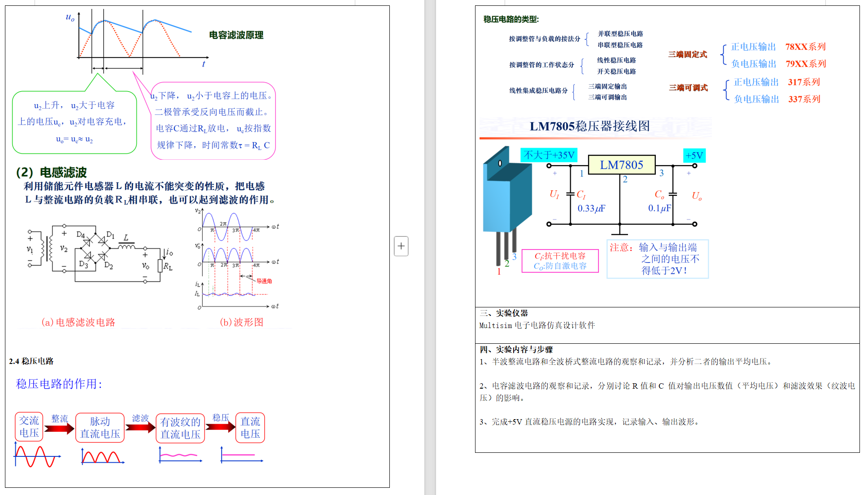Click the 交流电压 flow box

(29, 427)
